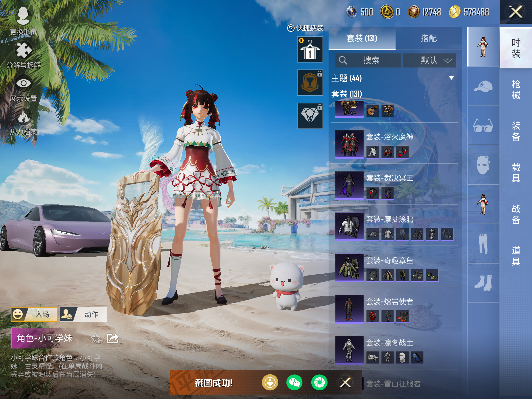Share 角色-小可学妹 with share icon

113,338
